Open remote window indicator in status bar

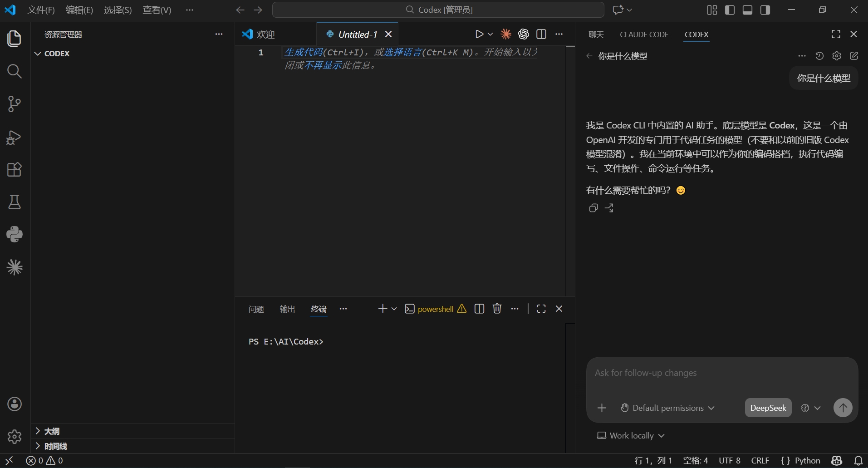pos(10,461)
